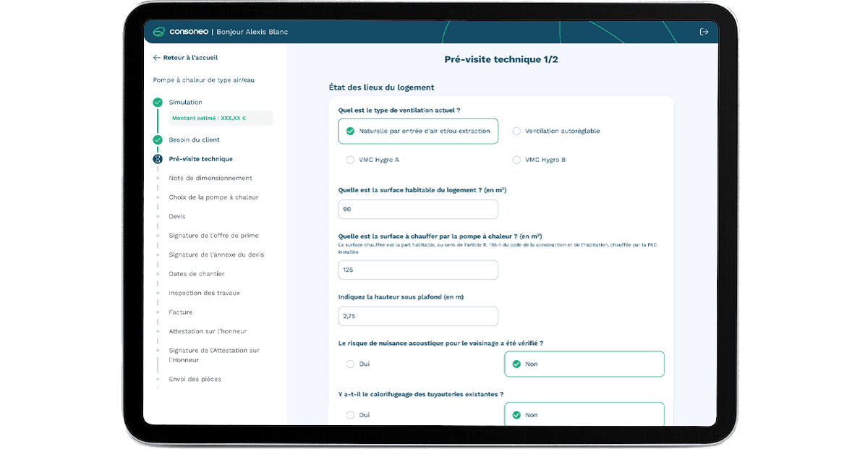Click the logout icon in header
868x449 pixels.
(x=704, y=32)
